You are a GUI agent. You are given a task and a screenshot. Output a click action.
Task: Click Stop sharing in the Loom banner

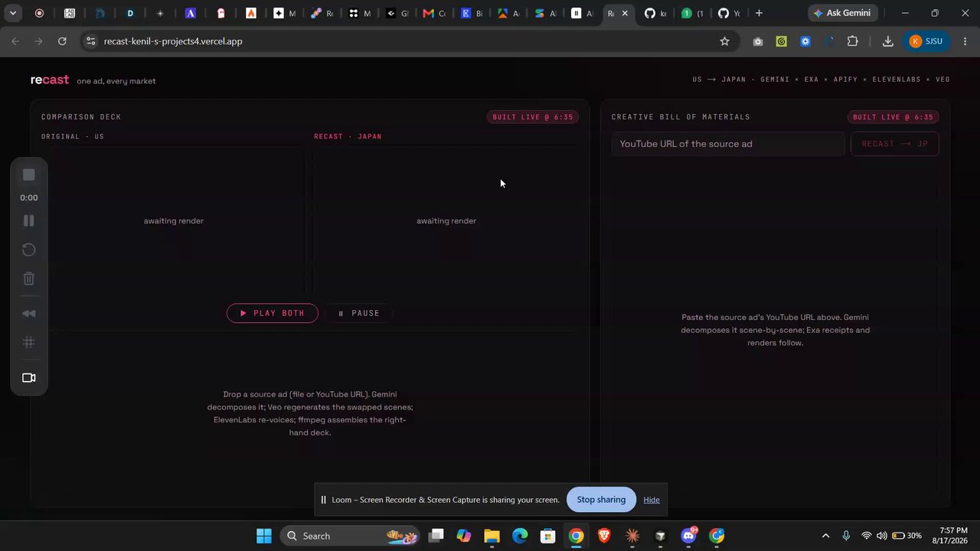coord(601,500)
